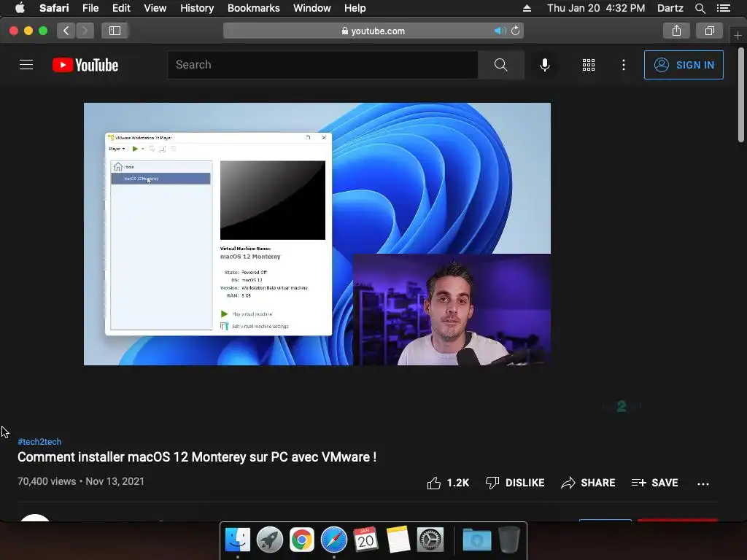SAVE the video to a playlist

(x=654, y=483)
